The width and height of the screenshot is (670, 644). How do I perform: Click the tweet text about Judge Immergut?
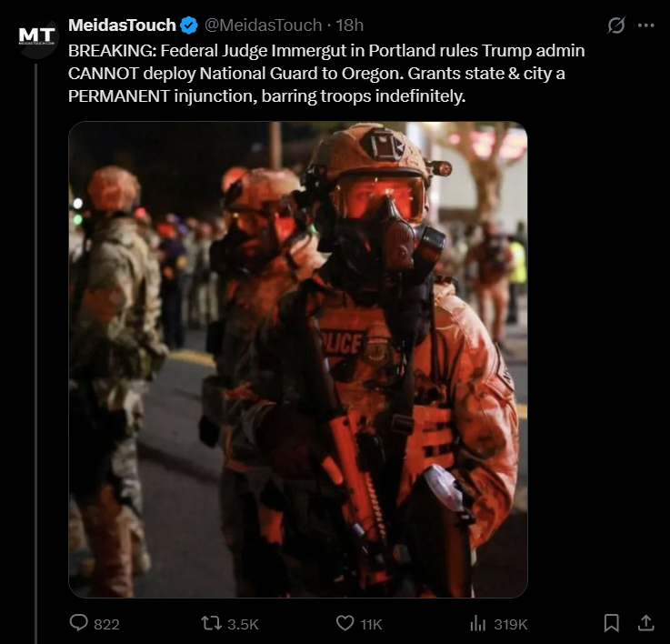coord(326,73)
